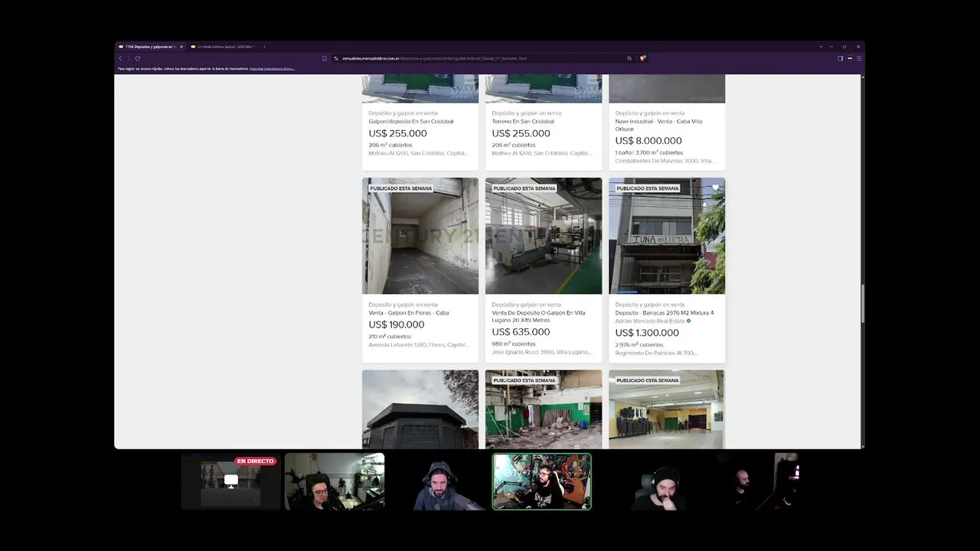
Task: Restore the browser window size
Action: 845,47
